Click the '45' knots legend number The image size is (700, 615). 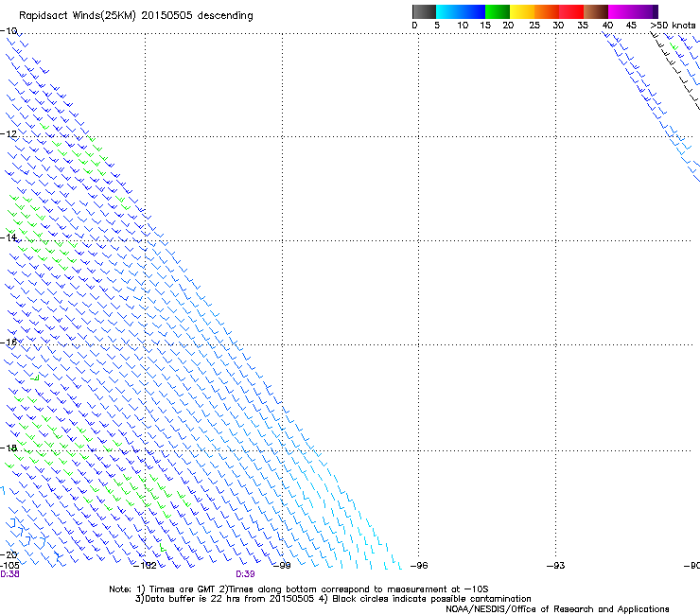[631, 26]
